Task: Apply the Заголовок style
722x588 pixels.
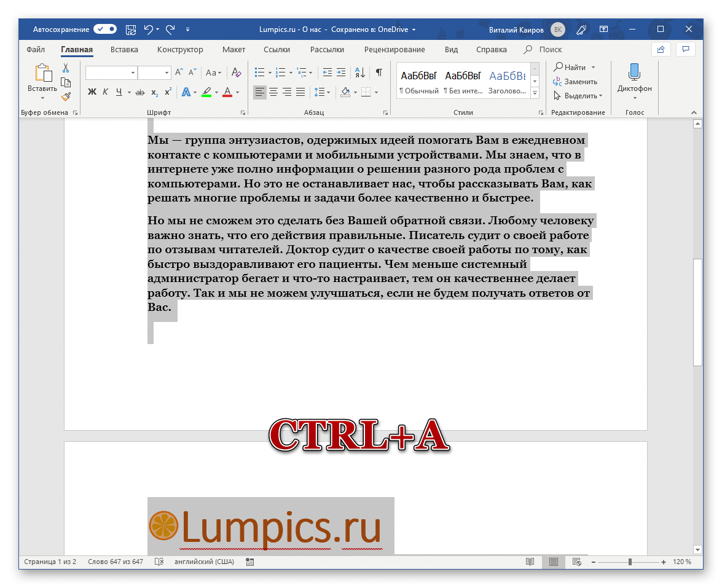Action: [508, 82]
